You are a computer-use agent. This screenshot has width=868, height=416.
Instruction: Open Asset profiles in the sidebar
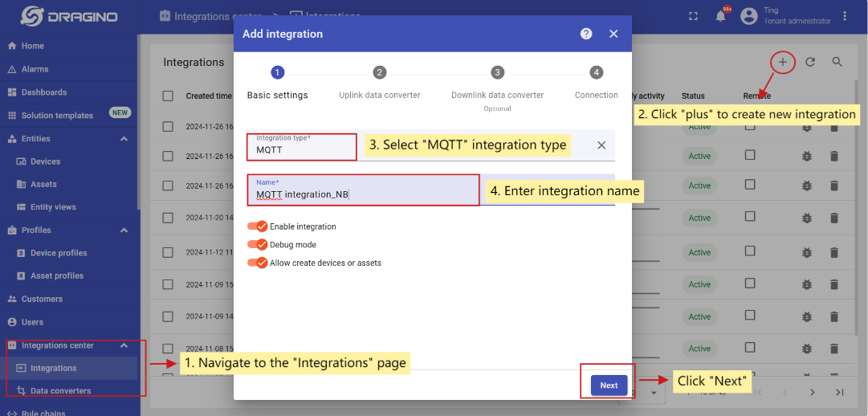(69, 275)
